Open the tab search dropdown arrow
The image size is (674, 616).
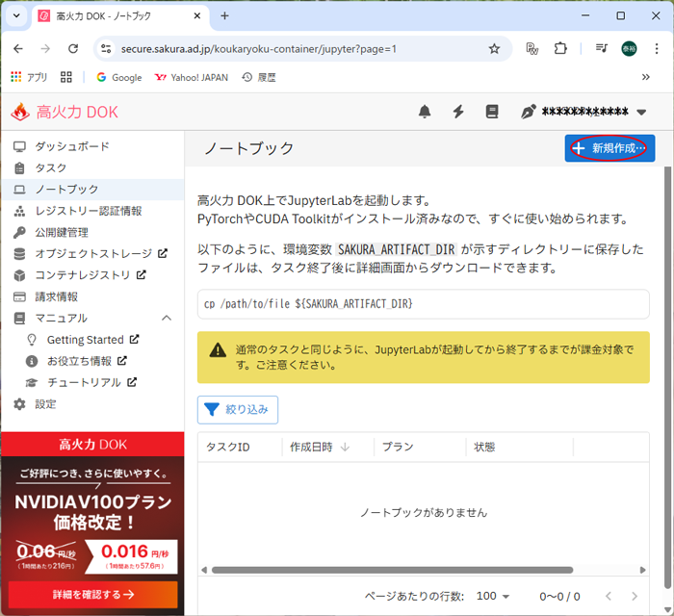(16, 16)
